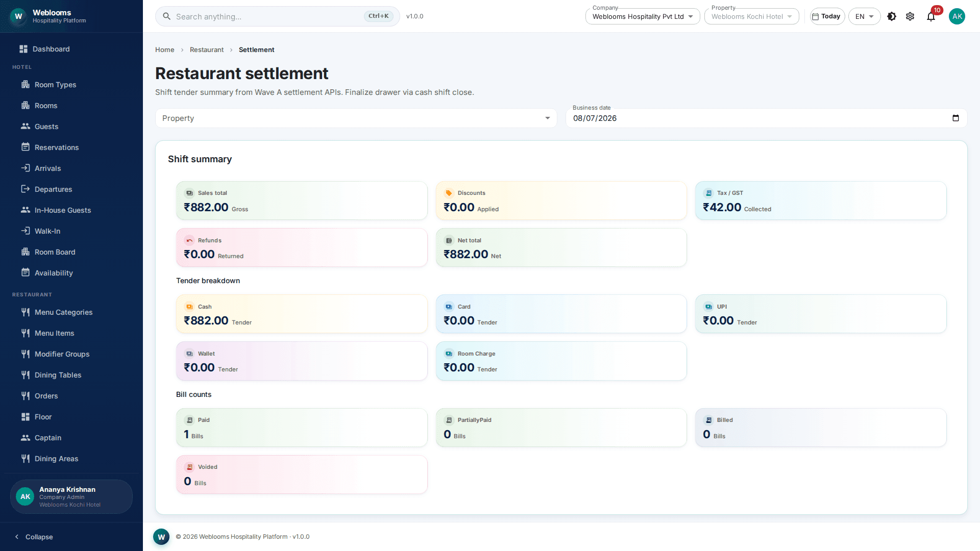Open Orders in restaurant menu
Viewport: 980px width, 551px height.
71,396
